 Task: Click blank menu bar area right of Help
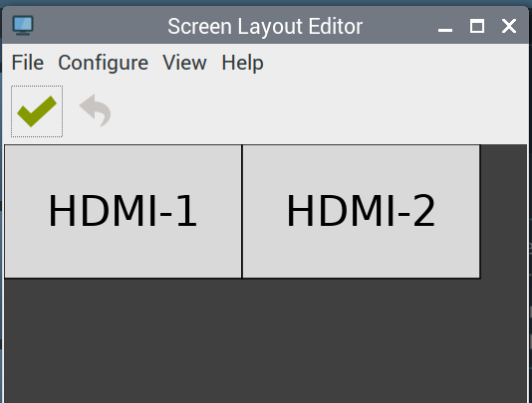click(x=396, y=63)
